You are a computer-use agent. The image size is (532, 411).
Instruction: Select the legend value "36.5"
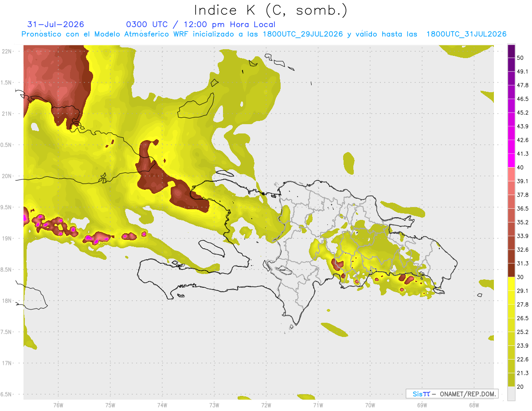click(523, 209)
